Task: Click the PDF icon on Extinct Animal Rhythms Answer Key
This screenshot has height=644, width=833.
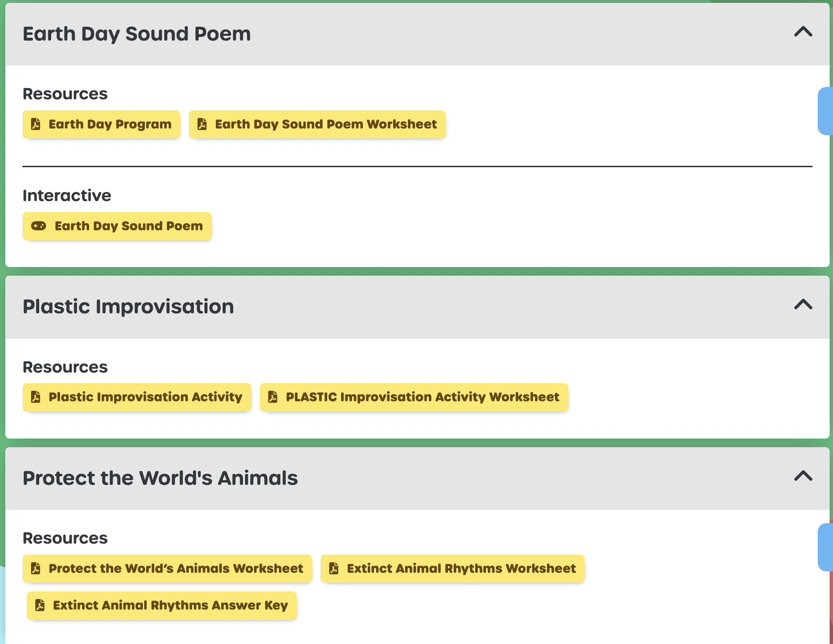Action: click(40, 605)
